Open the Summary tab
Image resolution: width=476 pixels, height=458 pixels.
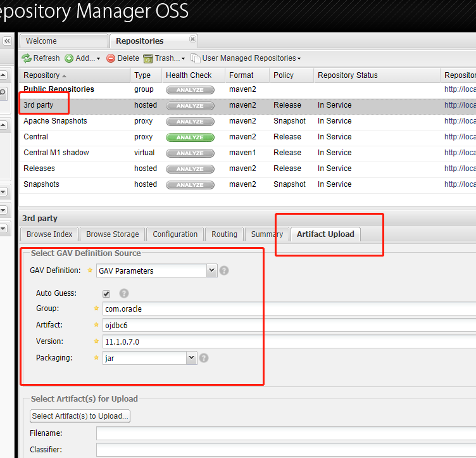[x=267, y=234]
